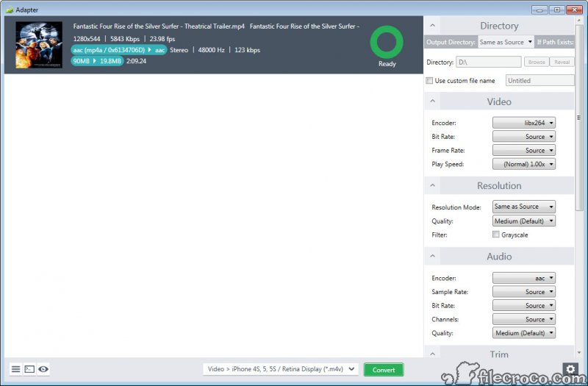Click the Adapter app icon in title bar
Viewport: 588px width, 386px height.
(9, 10)
